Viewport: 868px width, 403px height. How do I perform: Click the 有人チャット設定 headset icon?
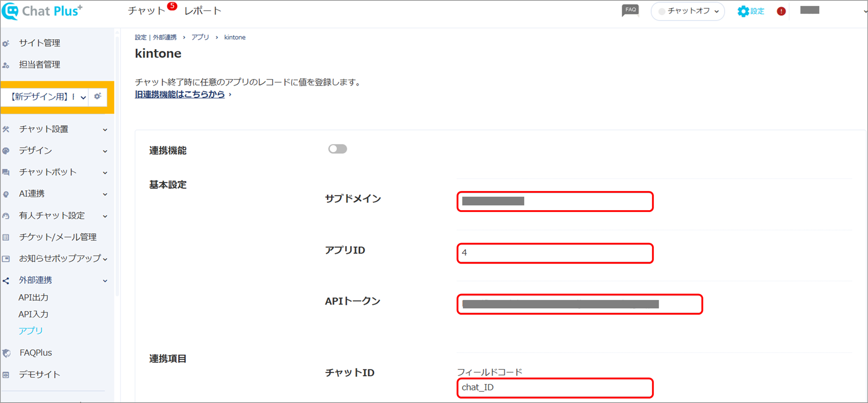[6, 216]
